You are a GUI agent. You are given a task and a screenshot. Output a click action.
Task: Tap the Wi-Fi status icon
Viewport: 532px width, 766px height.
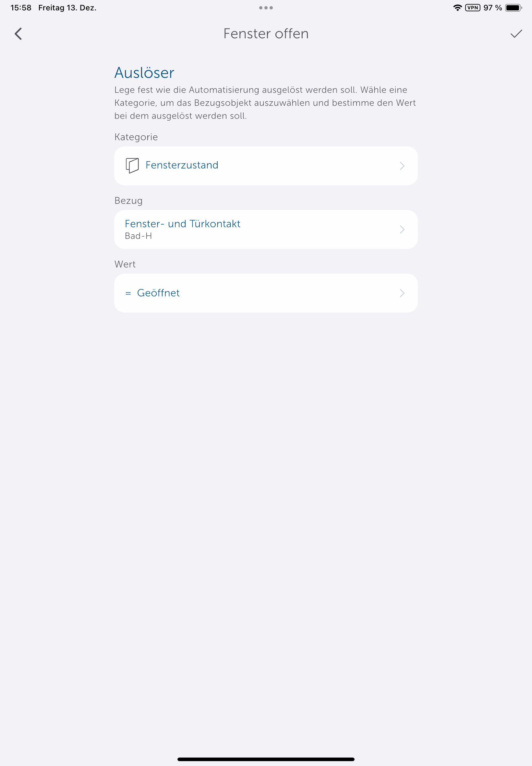[x=457, y=8]
